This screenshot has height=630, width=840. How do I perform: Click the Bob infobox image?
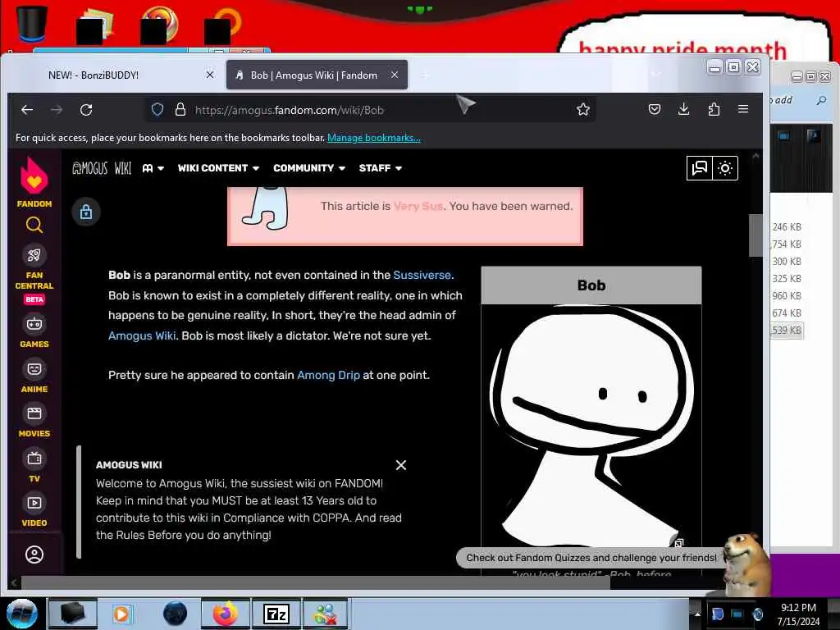click(x=591, y=425)
